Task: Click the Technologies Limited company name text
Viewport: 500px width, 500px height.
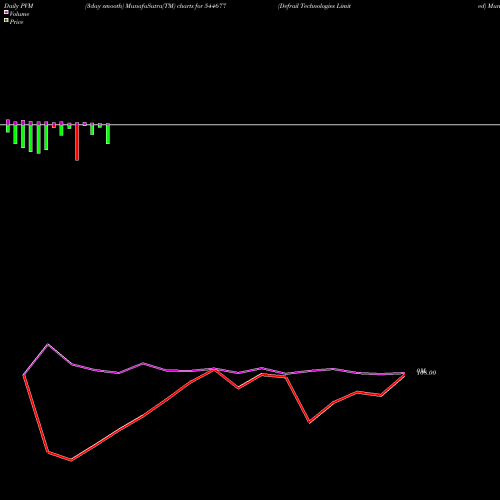Action: 314,6
